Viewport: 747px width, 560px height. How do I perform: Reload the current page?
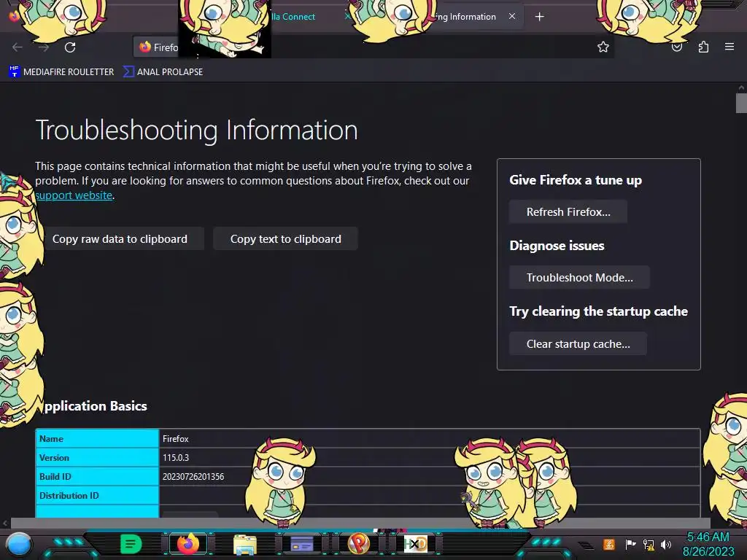pos(70,47)
